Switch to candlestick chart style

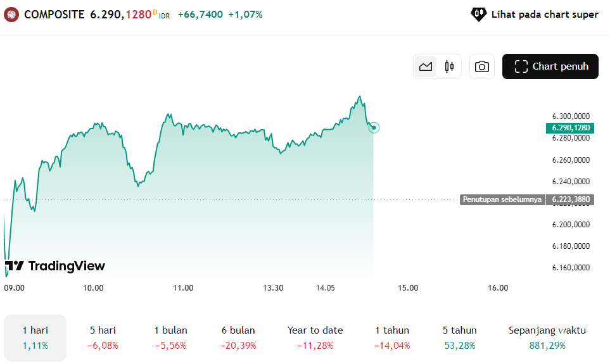pyautogui.click(x=449, y=66)
